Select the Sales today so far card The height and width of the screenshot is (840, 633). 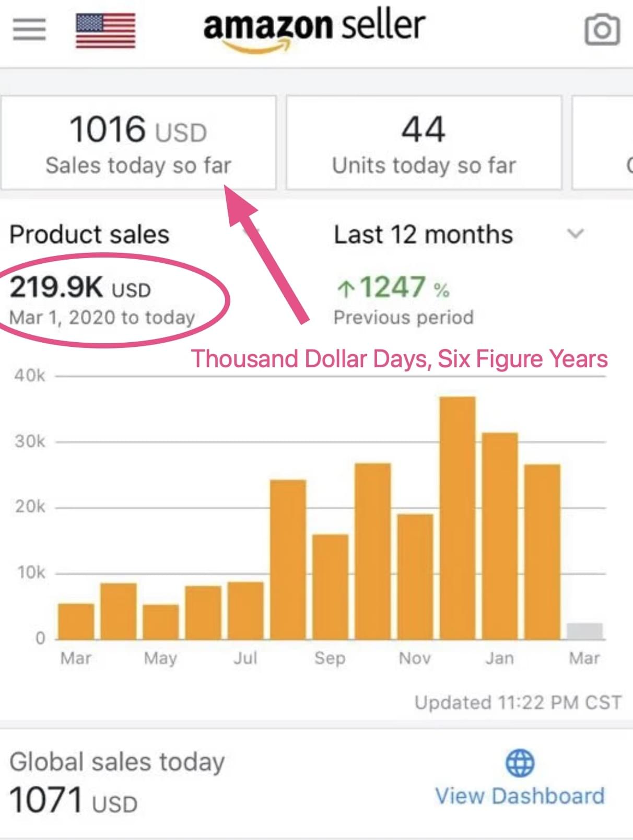click(138, 142)
